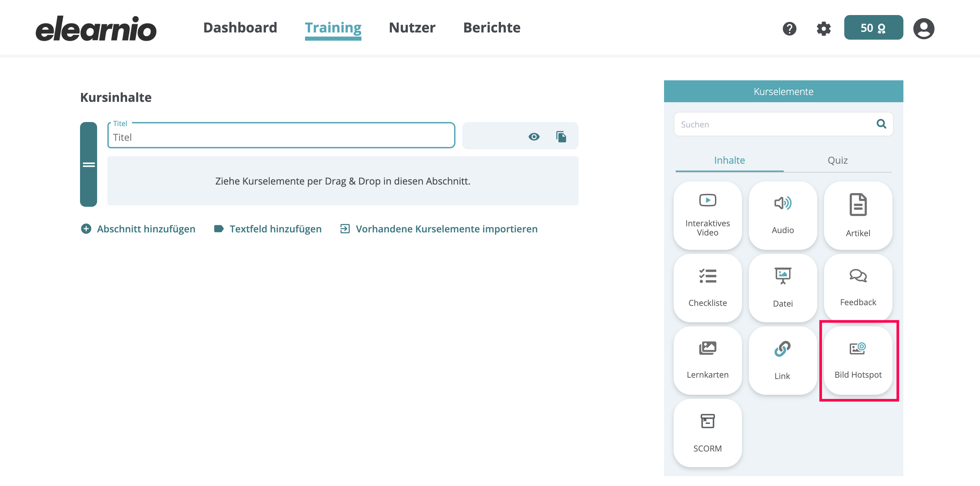Open the help question mark icon
The image size is (980, 486).
tap(790, 28)
